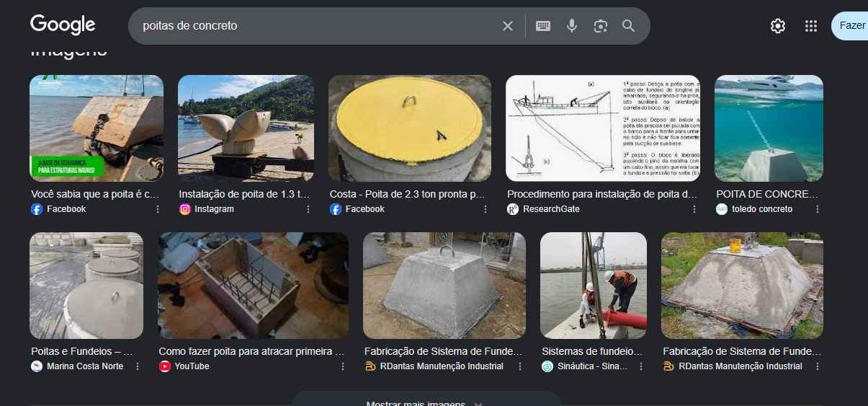Start voice search with microphone icon

click(x=572, y=26)
